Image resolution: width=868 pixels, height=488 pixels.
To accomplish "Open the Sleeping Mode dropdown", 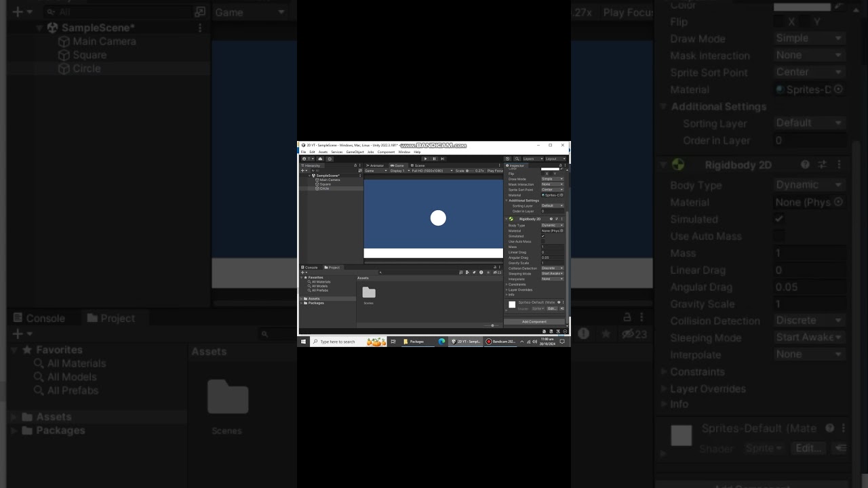I will tap(553, 273).
